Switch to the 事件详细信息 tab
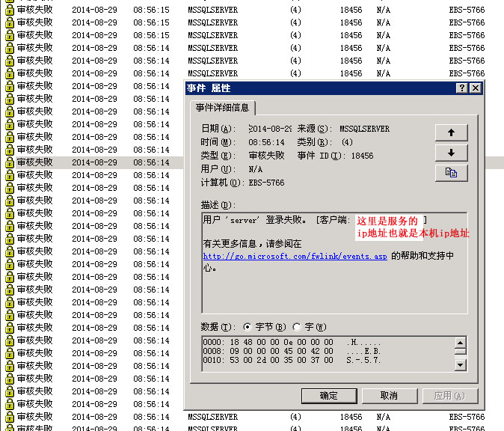The image size is (504, 431). tap(222, 108)
